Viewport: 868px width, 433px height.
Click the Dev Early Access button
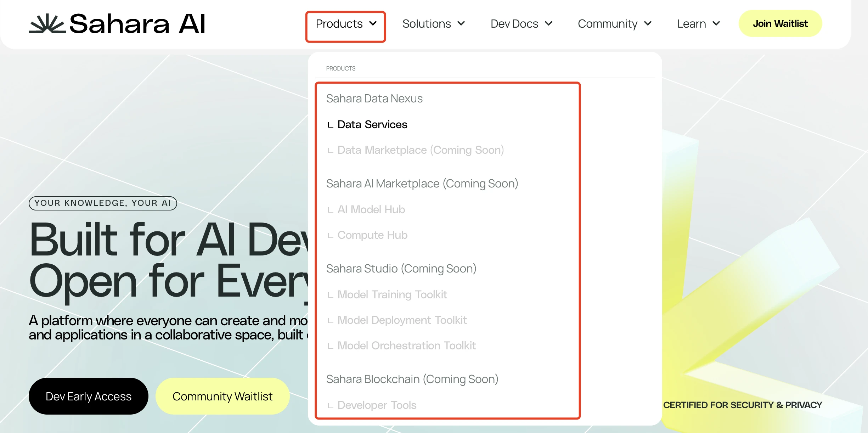89,396
